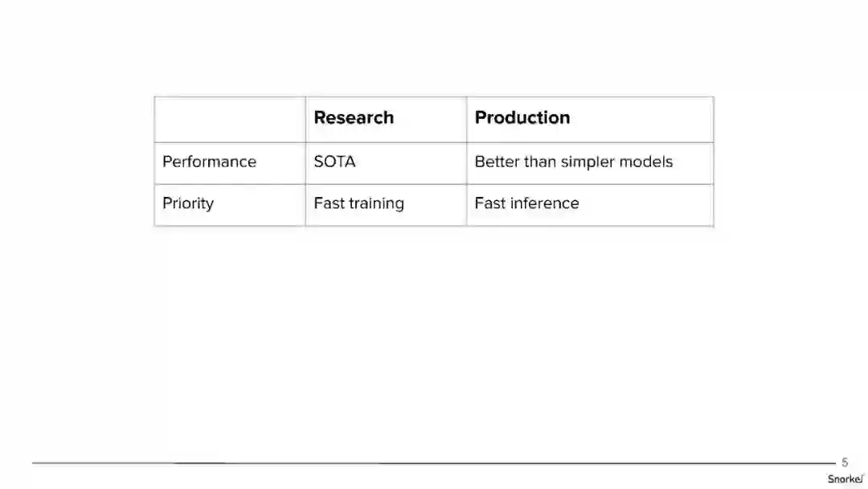Screen dimensions: 868x489
Task: Click "Fast" preceding the word training
Action: coord(329,203)
